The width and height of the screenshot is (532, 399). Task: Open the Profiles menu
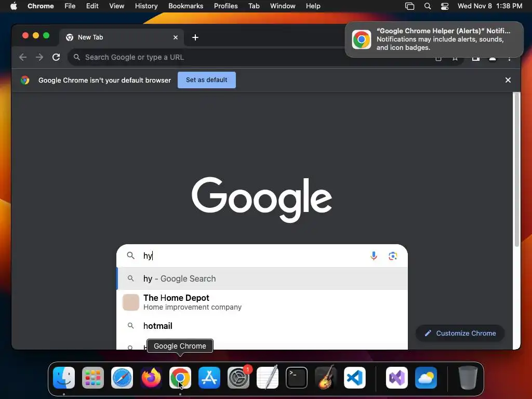[225, 6]
